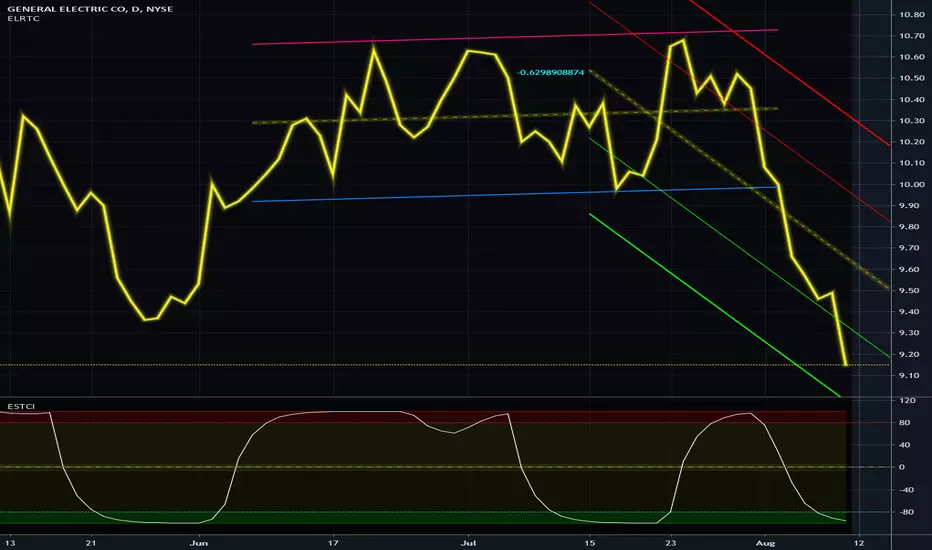Click the 21 date label on time axis
Viewport: 932px width, 550px height.
(90, 543)
